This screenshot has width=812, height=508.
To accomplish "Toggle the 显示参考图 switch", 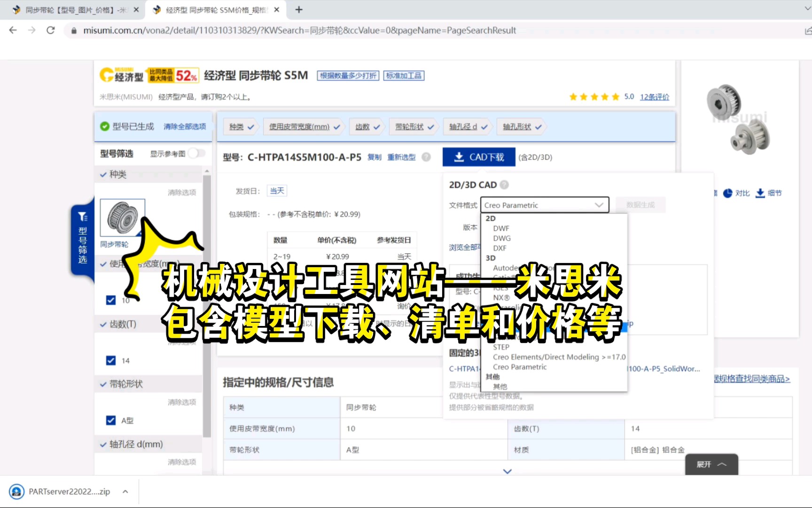I will point(196,153).
